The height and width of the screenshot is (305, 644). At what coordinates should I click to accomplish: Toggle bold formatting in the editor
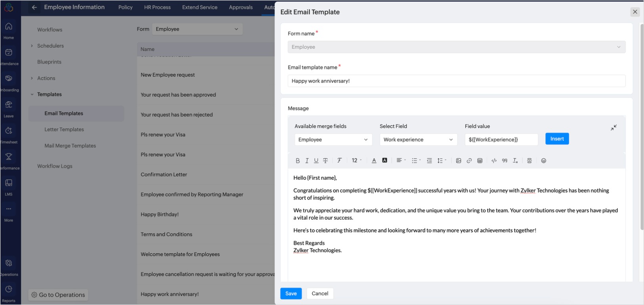click(x=298, y=161)
